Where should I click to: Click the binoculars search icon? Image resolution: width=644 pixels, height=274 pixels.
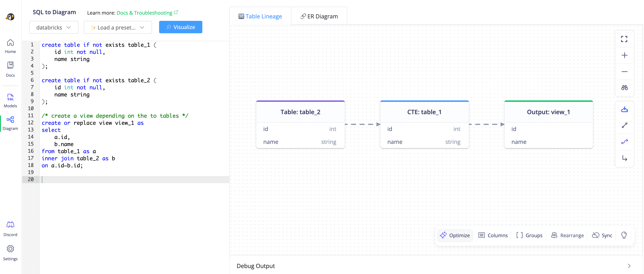624,88
